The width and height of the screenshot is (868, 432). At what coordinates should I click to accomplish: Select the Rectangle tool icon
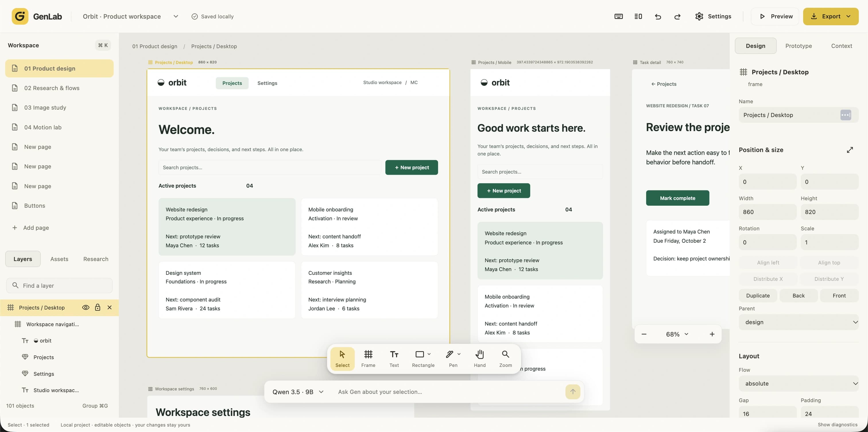click(420, 354)
